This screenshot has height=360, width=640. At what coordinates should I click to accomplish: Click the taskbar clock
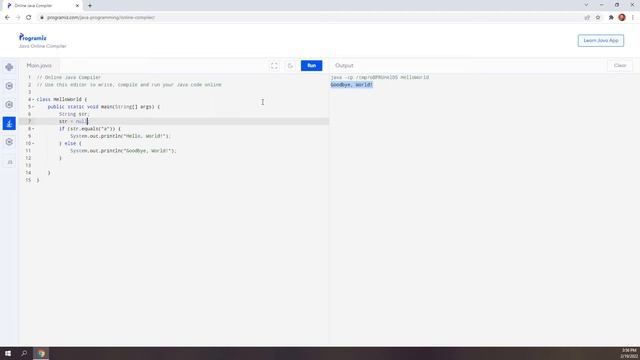[629, 353]
